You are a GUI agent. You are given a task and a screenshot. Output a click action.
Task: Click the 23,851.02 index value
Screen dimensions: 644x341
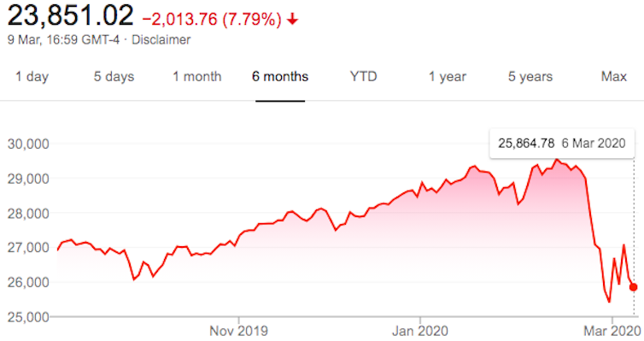71,16
